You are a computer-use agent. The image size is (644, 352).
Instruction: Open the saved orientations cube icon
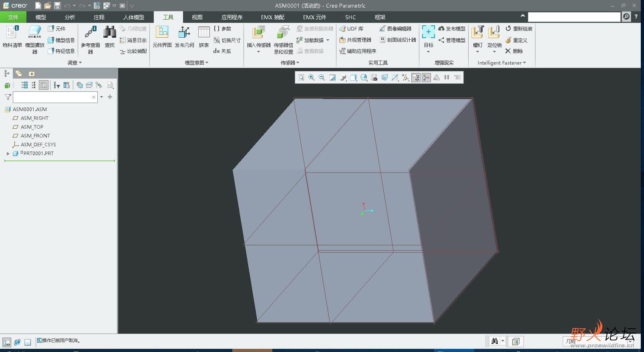(x=353, y=77)
